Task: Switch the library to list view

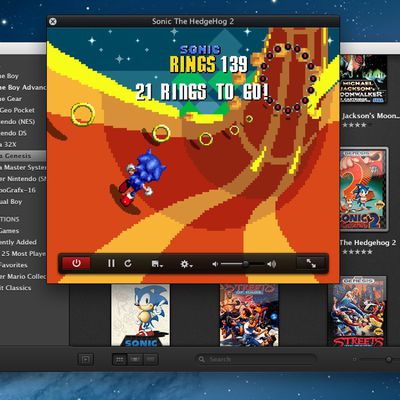Action: coord(150,359)
